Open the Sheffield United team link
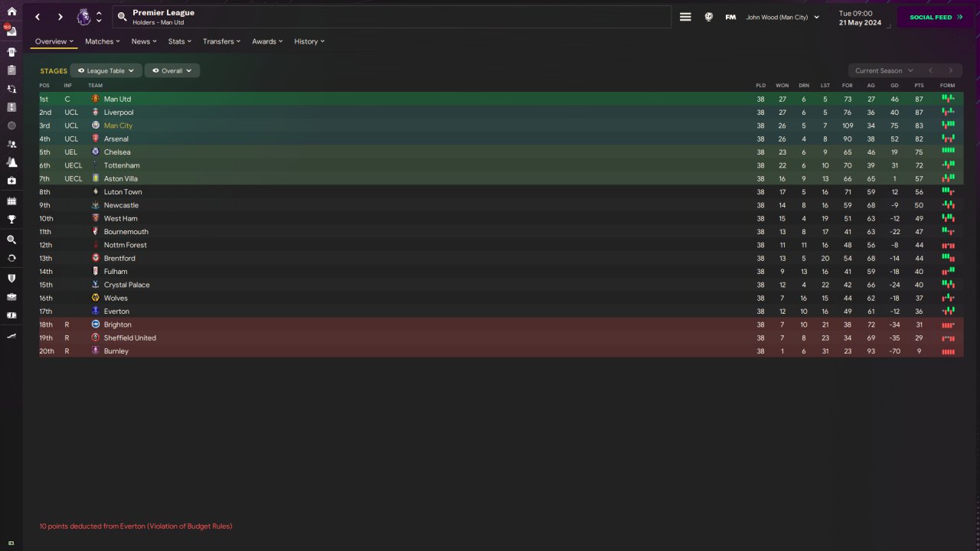 tap(130, 337)
